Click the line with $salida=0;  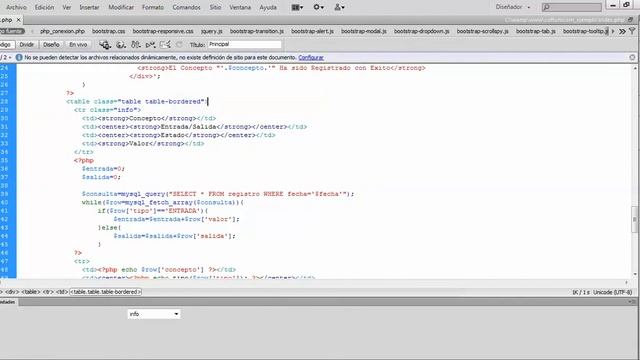[x=101, y=177]
